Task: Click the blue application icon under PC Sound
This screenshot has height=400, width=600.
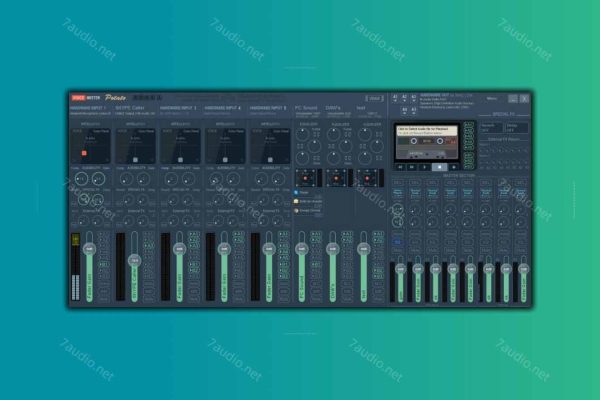Action: (296, 193)
